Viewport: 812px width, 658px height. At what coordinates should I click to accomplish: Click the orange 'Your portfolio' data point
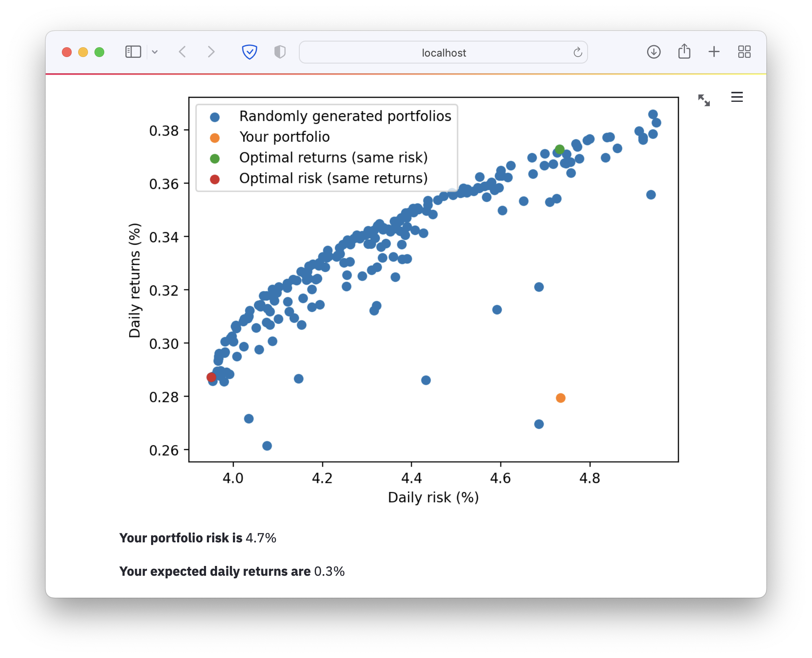pos(560,398)
